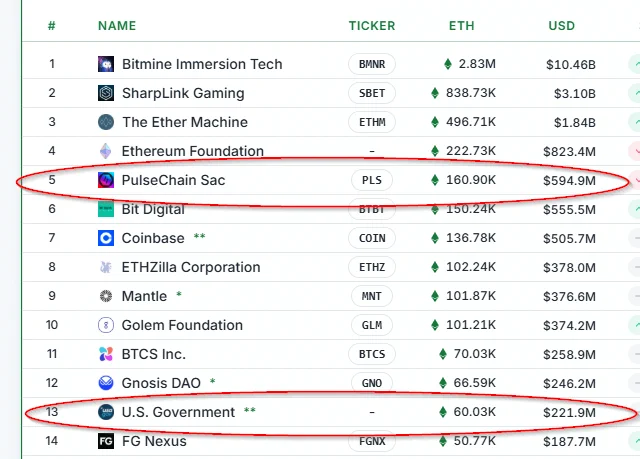Click the Ethereum Foundation diamond icon
The height and width of the screenshot is (459, 640).
pos(106,151)
